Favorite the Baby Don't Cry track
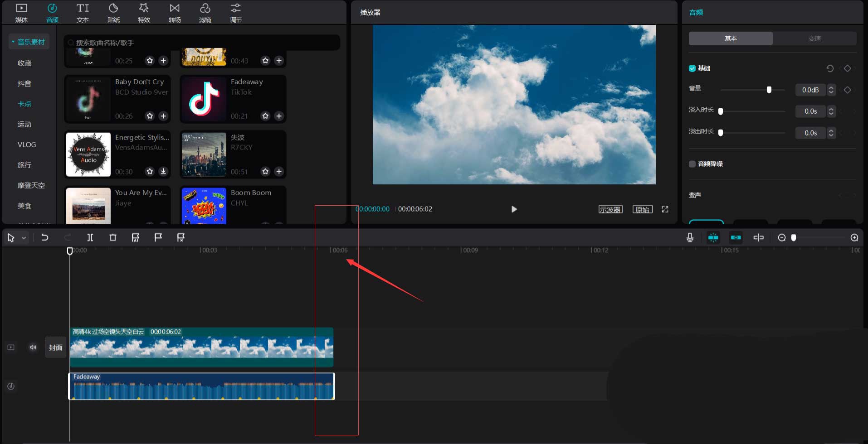Screen dimensions: 868x444 150,116
